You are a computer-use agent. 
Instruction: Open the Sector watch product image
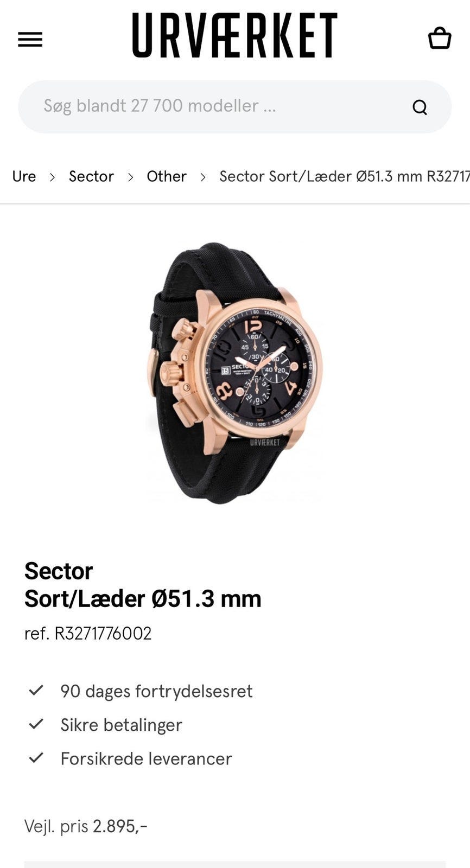(x=234, y=373)
